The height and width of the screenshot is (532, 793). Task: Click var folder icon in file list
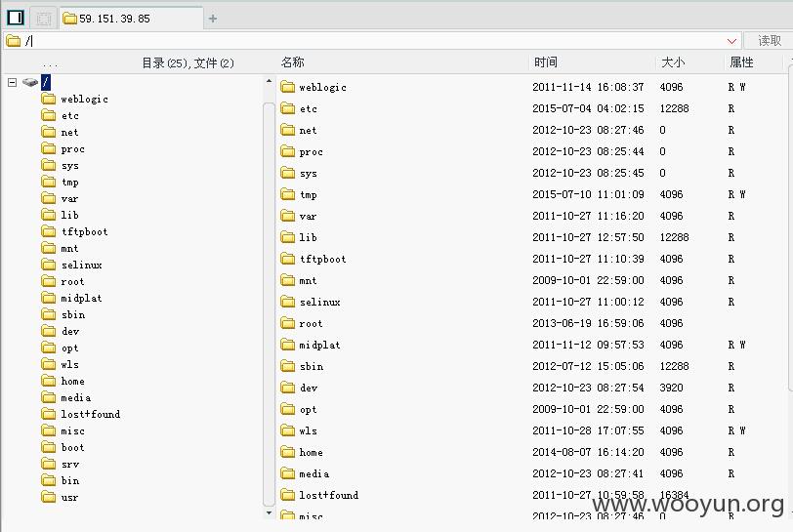pos(288,216)
